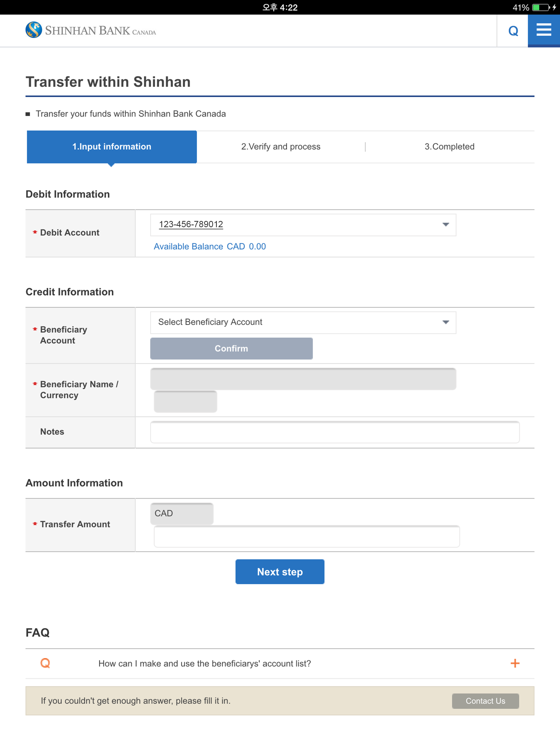Click the 123-456-789012 account link
The width and height of the screenshot is (560, 747).
tap(191, 224)
